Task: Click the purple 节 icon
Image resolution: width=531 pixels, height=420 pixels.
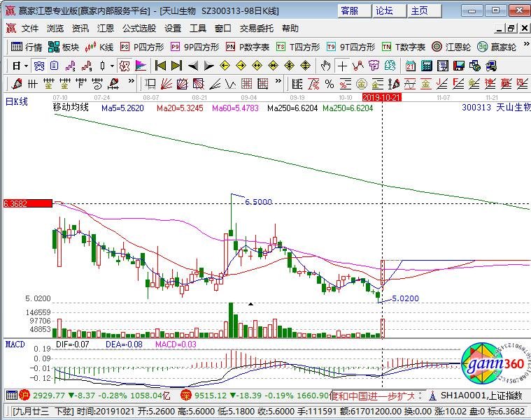Action: [374, 66]
